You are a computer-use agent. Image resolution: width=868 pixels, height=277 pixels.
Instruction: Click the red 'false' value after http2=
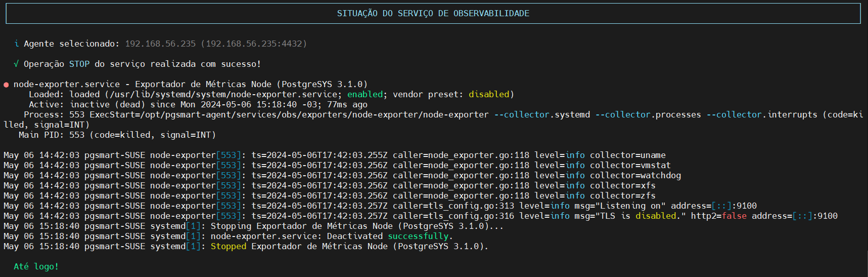pos(734,216)
